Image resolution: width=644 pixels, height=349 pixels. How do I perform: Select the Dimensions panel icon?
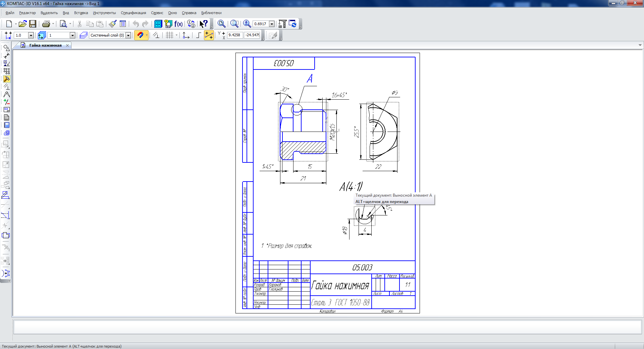[x=6, y=56]
